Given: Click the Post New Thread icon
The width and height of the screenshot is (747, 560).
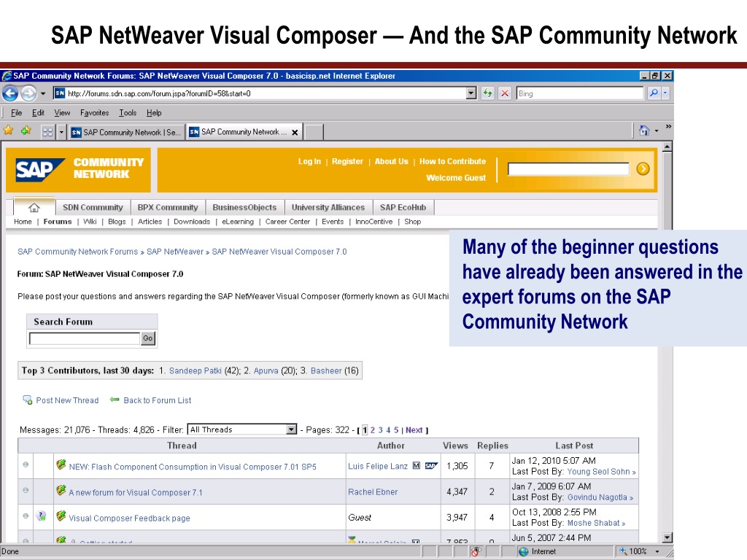Looking at the screenshot, I should pyautogui.click(x=28, y=400).
